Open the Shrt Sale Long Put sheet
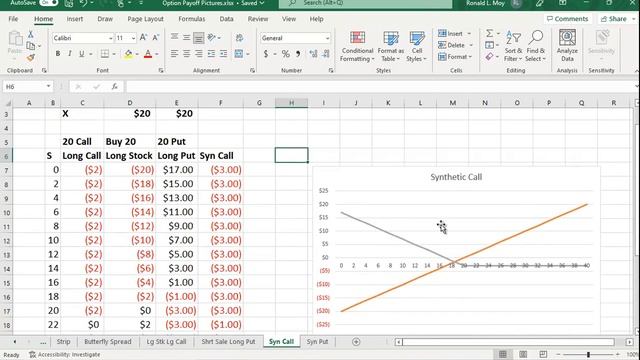640x360 pixels. pyautogui.click(x=228, y=342)
